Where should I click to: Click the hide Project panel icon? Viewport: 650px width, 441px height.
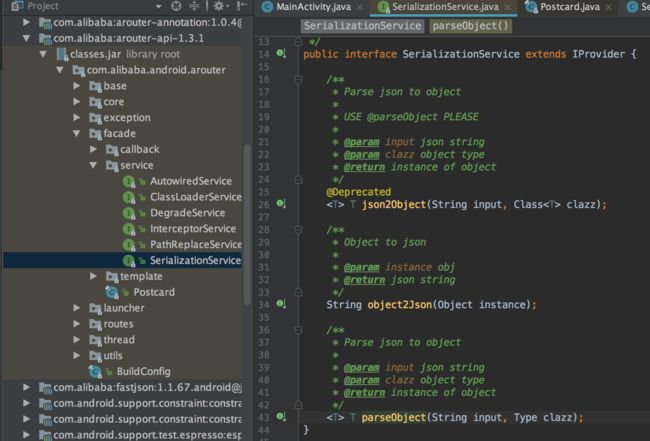[241, 6]
